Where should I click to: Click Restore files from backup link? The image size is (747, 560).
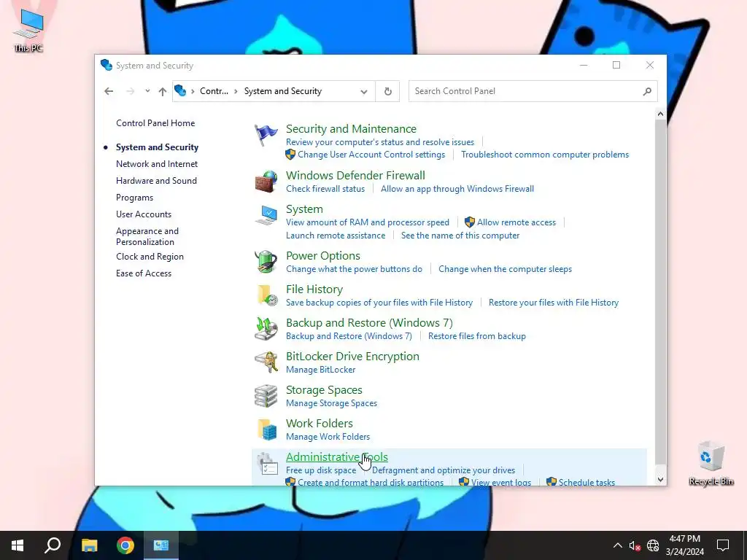click(x=477, y=336)
